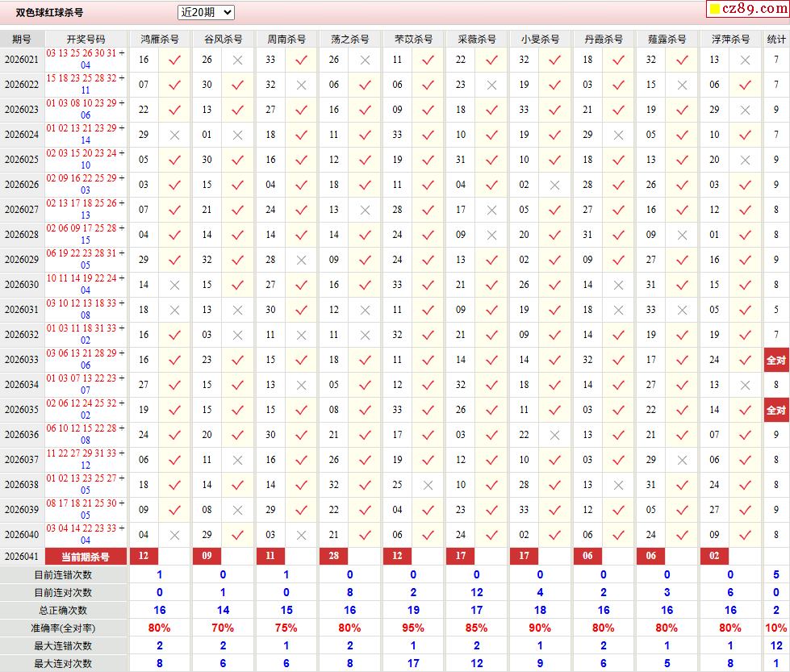The width and height of the screenshot is (790, 672).
Task: Click the red 当前期杀号 label cell
Action: point(86,557)
